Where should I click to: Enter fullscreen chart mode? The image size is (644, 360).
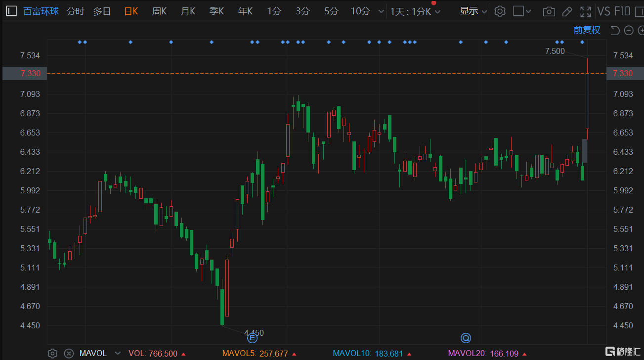[586, 11]
